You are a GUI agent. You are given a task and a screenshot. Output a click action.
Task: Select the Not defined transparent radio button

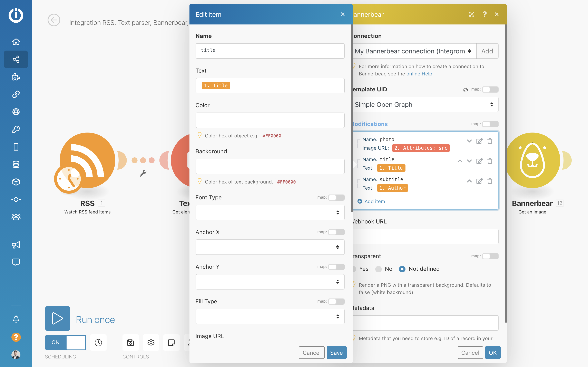click(x=402, y=269)
